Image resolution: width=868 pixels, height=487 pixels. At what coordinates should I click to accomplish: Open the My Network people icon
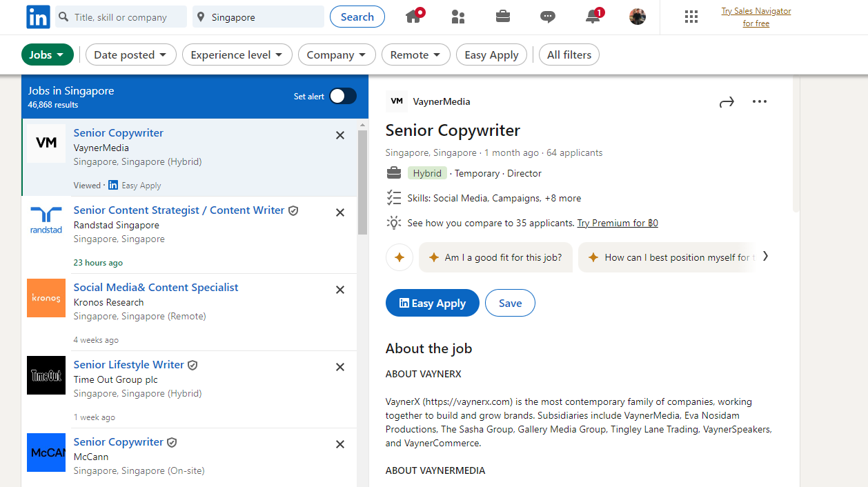pos(458,17)
